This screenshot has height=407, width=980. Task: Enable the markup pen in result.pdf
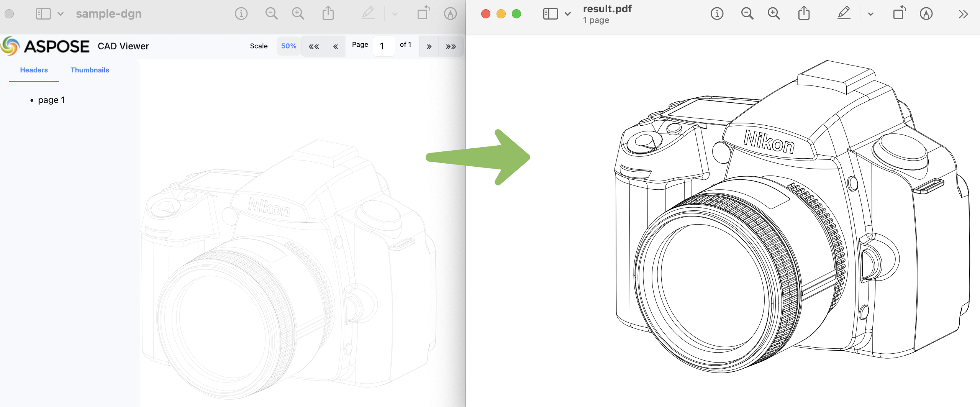point(844,14)
